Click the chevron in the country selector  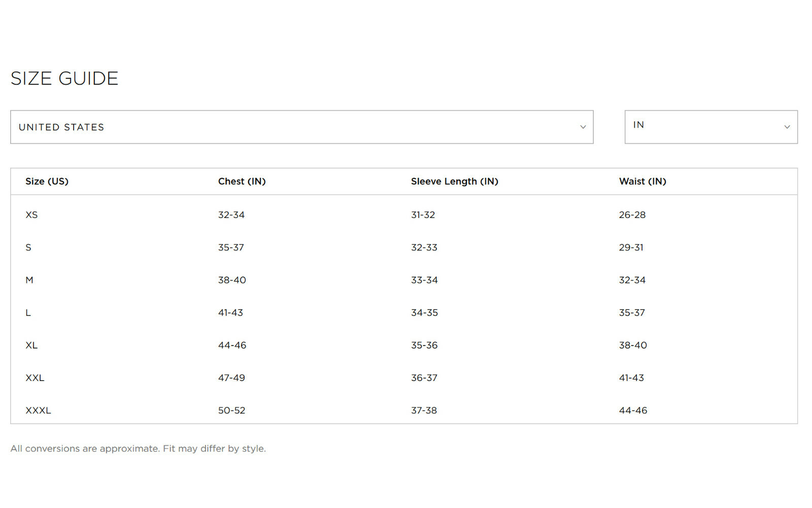pyautogui.click(x=583, y=127)
